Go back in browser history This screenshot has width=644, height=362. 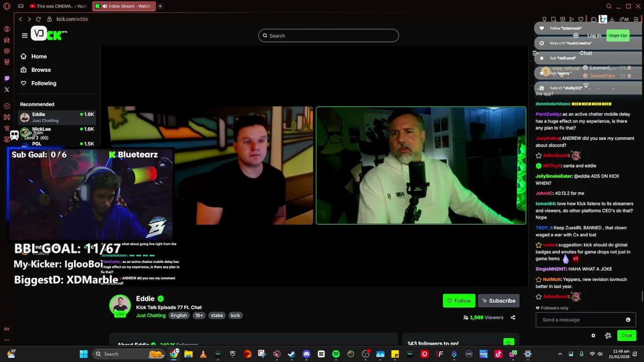[21, 19]
